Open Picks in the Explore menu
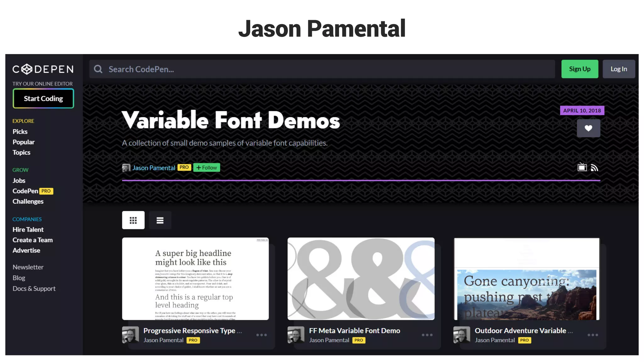The height and width of the screenshot is (362, 644). tap(20, 132)
